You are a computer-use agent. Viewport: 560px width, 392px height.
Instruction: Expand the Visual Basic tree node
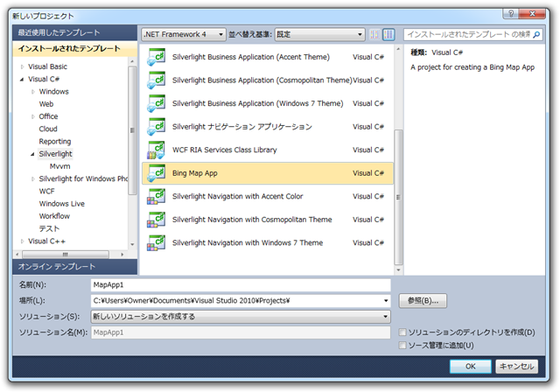click(22, 66)
